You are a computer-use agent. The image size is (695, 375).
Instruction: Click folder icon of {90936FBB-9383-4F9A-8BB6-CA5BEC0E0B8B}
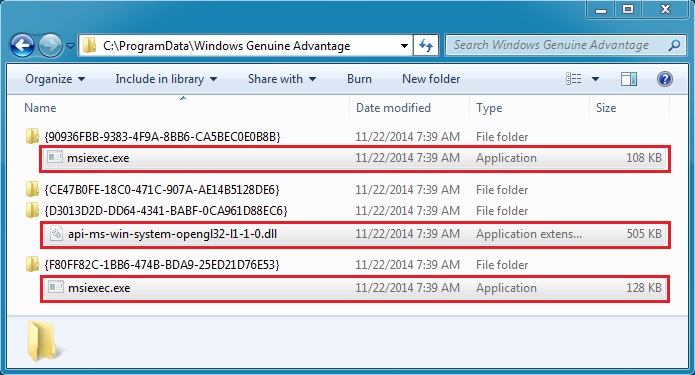32,137
